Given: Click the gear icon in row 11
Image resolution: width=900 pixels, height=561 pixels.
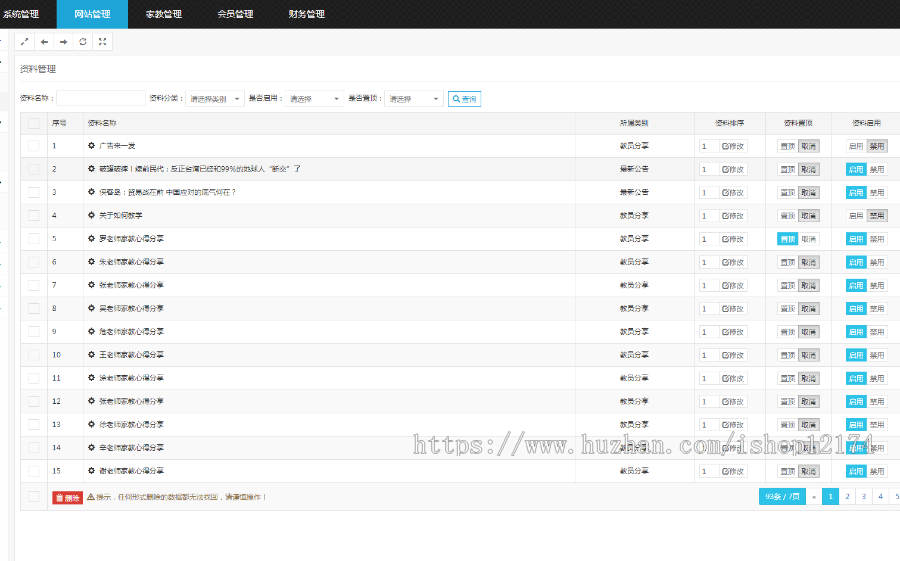Looking at the screenshot, I should point(91,378).
